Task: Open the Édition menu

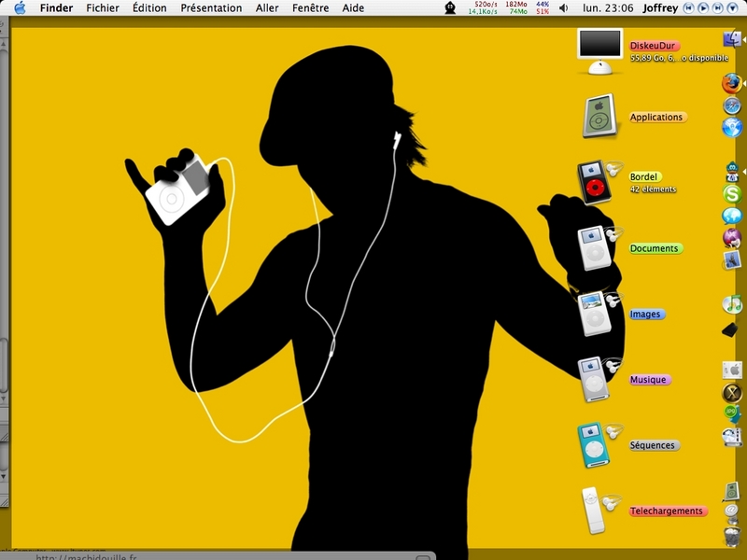Action: pos(149,8)
